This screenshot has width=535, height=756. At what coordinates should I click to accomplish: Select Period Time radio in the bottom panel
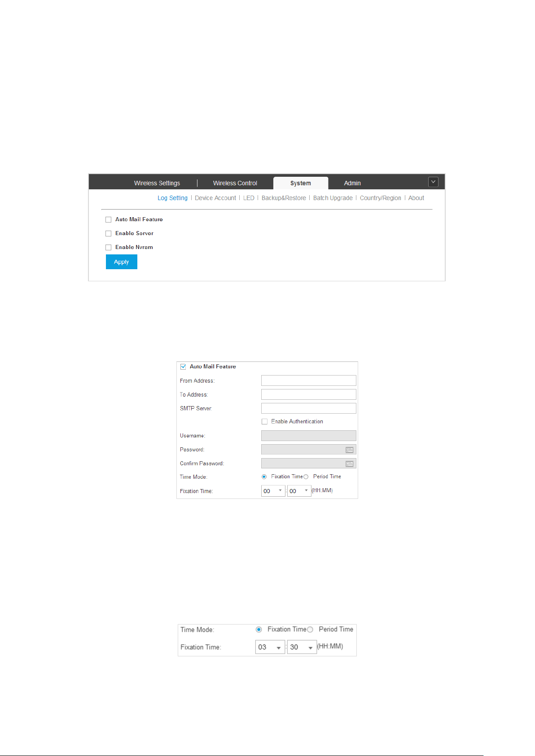(310, 629)
